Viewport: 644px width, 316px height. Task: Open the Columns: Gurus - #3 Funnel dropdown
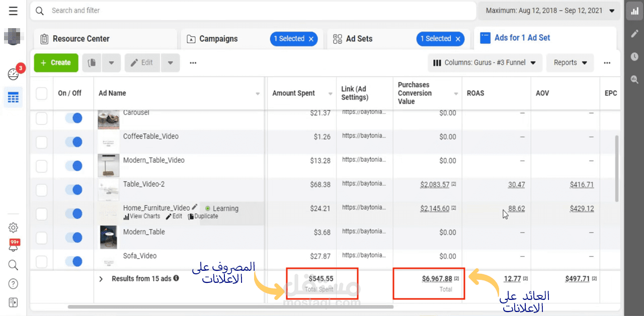485,62
